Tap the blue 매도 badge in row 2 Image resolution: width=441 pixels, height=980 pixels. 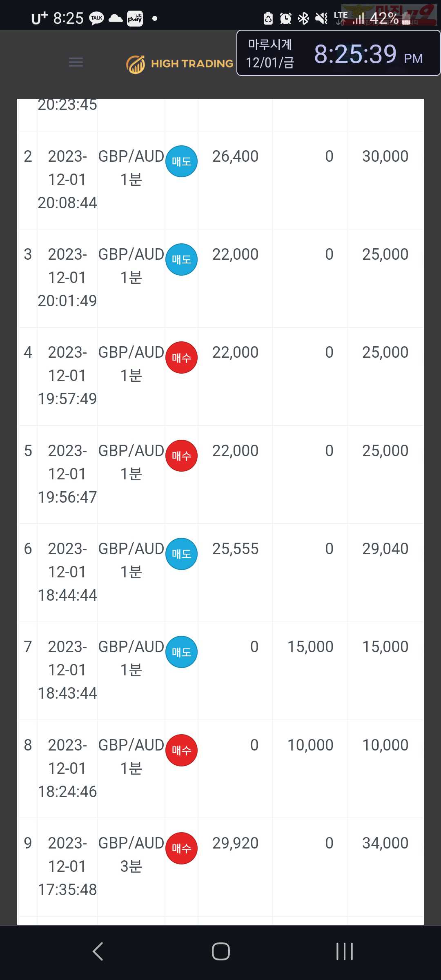coord(181,161)
